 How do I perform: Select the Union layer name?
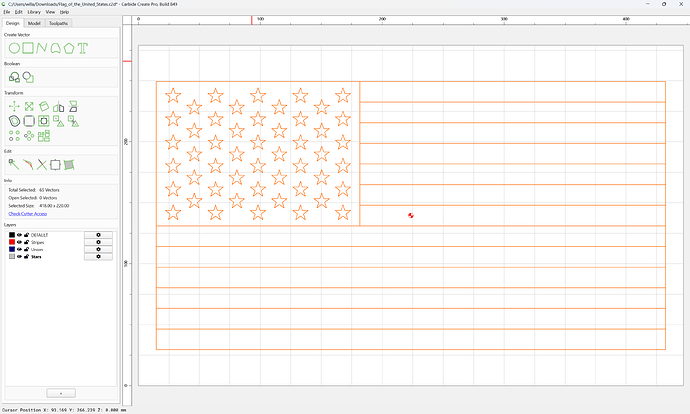[x=37, y=249]
